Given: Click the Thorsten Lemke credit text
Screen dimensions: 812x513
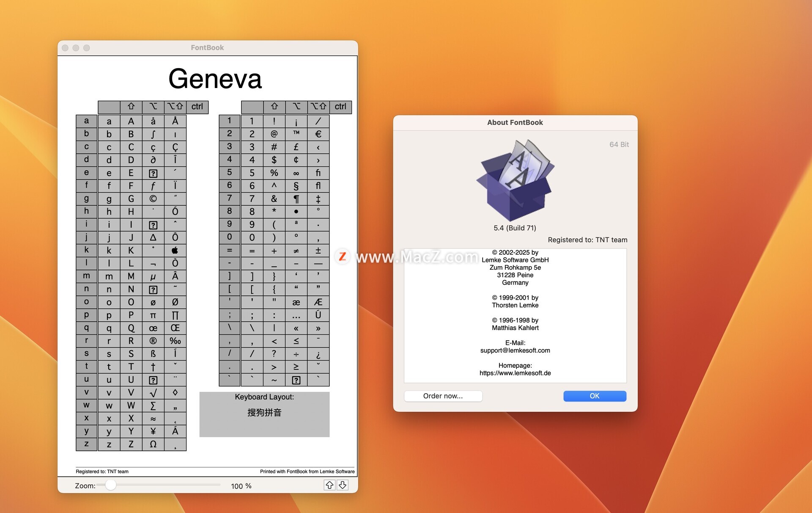Looking at the screenshot, I should [515, 305].
